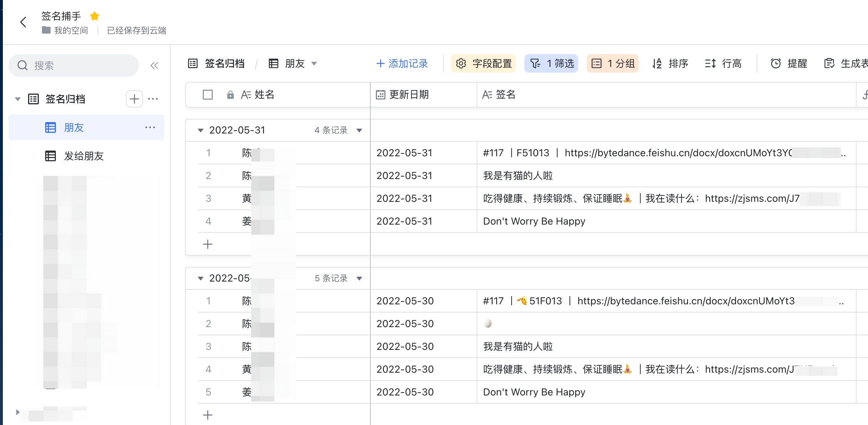868x425 pixels.
Task: Select the egg emoji signature cell
Action: [666, 324]
